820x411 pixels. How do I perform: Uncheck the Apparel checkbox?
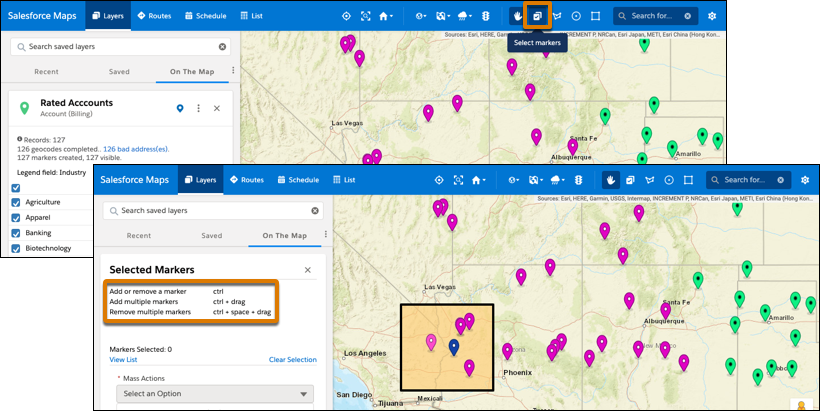pyautogui.click(x=16, y=218)
